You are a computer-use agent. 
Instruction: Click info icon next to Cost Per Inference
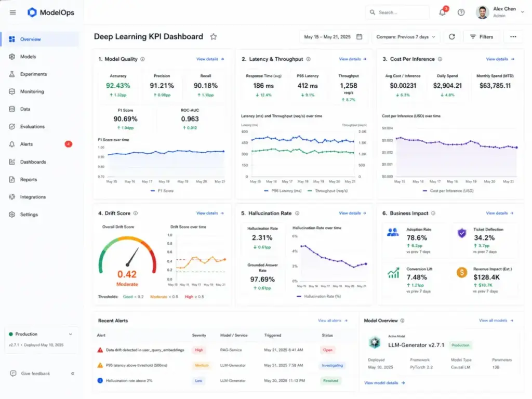click(x=440, y=59)
